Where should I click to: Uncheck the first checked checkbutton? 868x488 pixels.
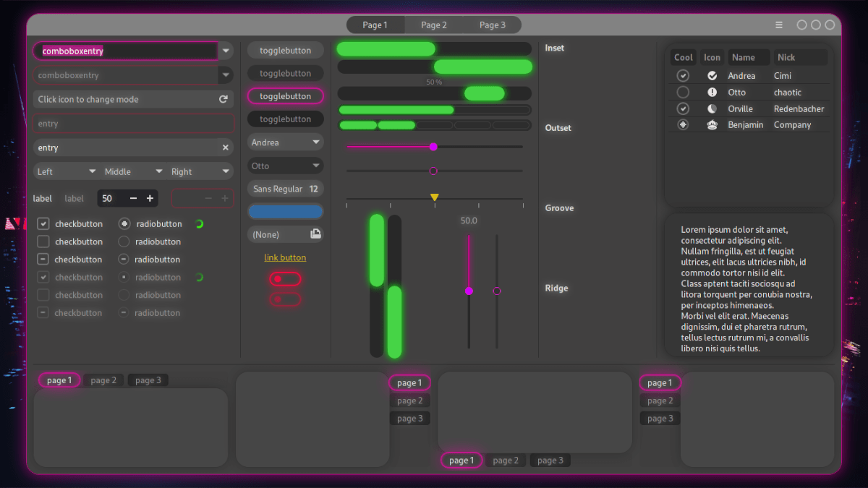[43, 223]
